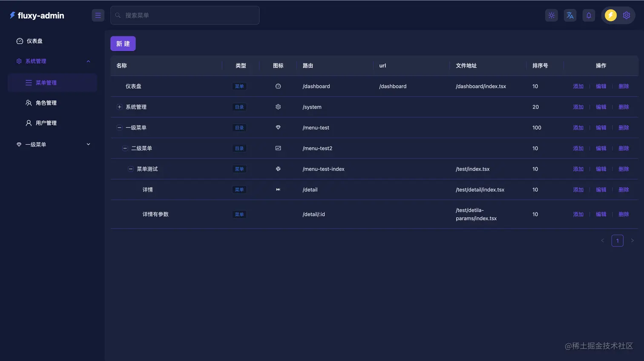The width and height of the screenshot is (644, 361).
Task: Click /test/detail/index.tsx cell
Action: [x=480, y=190]
